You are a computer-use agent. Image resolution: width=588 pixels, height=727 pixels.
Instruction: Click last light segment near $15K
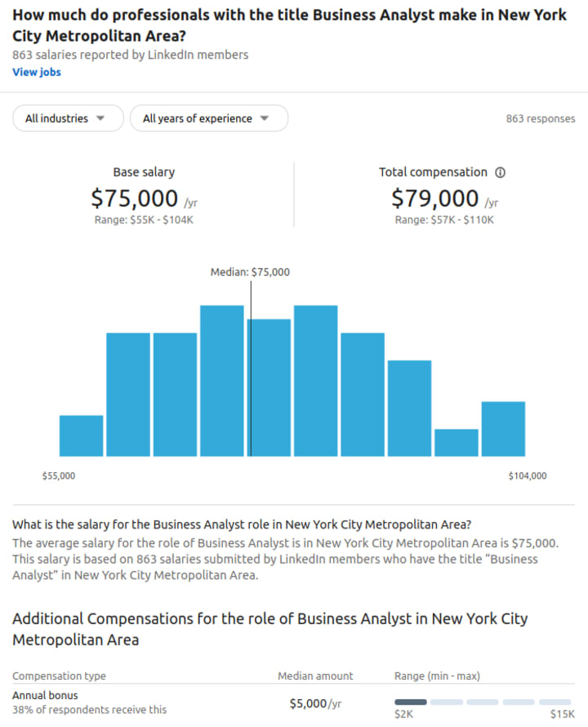tap(555, 702)
